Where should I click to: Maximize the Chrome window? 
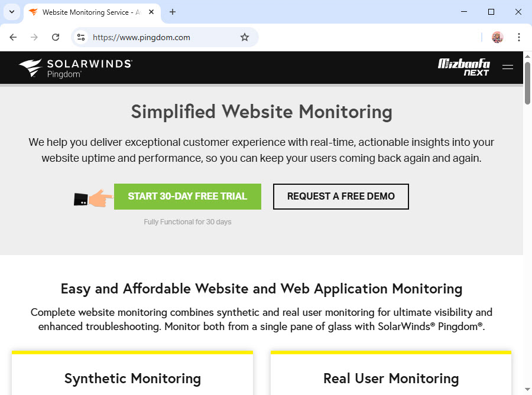[491, 12]
